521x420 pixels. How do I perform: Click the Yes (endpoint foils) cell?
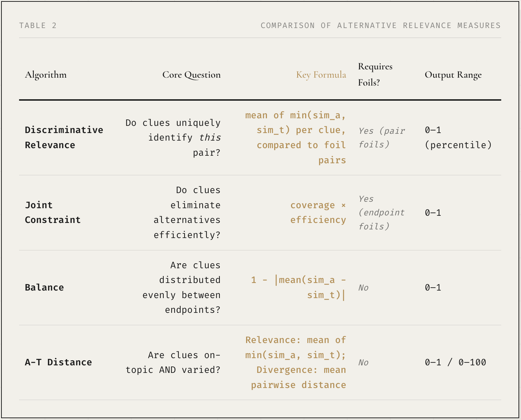point(381,213)
